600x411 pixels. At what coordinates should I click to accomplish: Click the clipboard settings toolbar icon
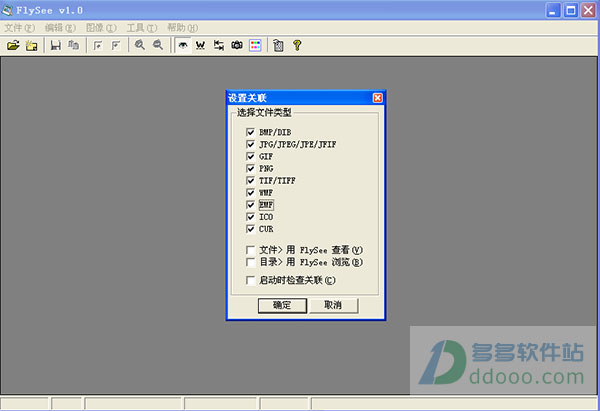[x=278, y=46]
